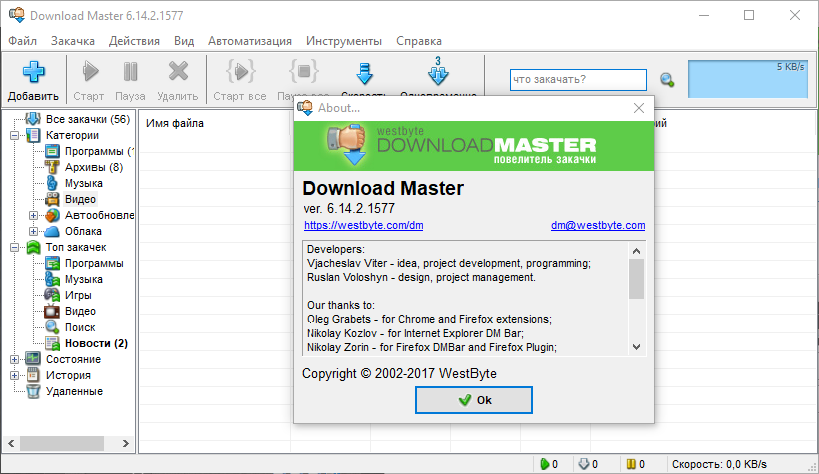
Task: Click the credits list scrollbar thumb
Action: click(636, 279)
